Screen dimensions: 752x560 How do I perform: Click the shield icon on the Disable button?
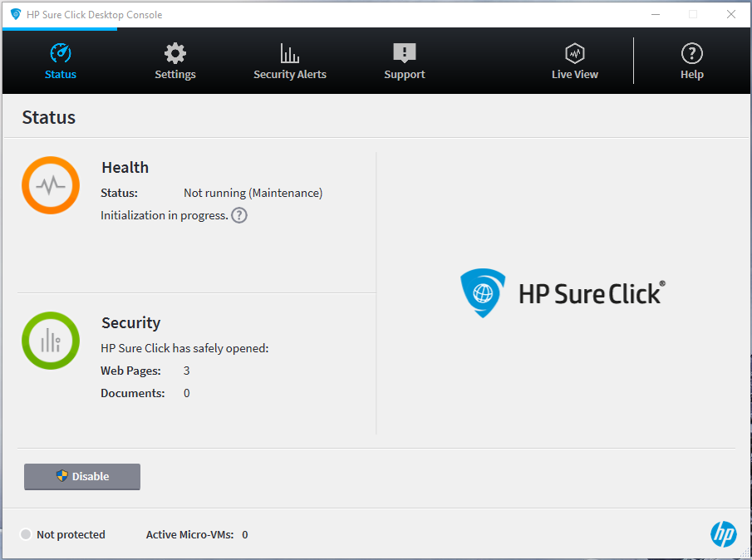coord(61,476)
